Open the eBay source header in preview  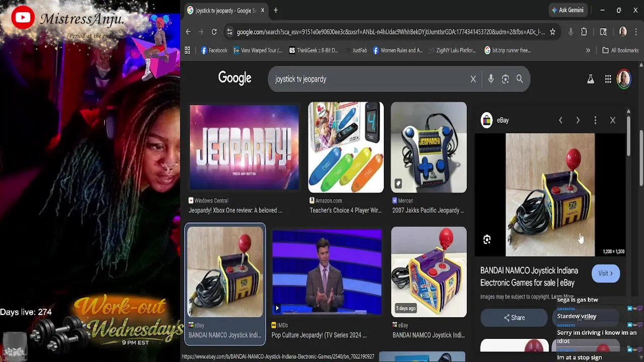click(495, 120)
